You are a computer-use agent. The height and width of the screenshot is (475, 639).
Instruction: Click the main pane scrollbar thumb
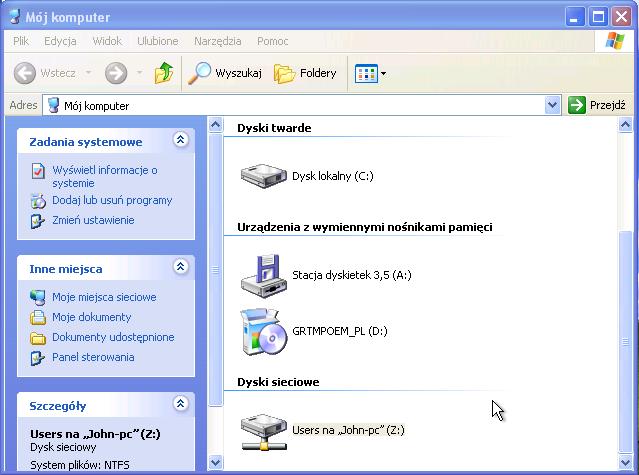tap(626, 342)
